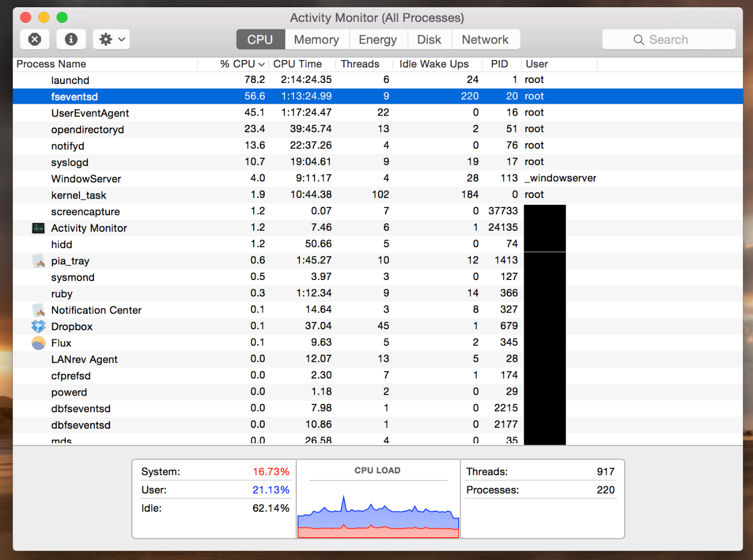Select dbfseventsd with PID 2215

coord(378,409)
